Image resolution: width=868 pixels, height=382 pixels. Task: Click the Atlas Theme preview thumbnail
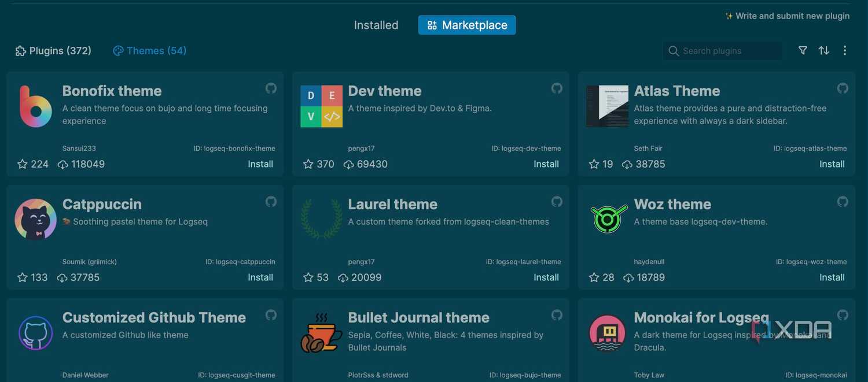click(x=607, y=106)
